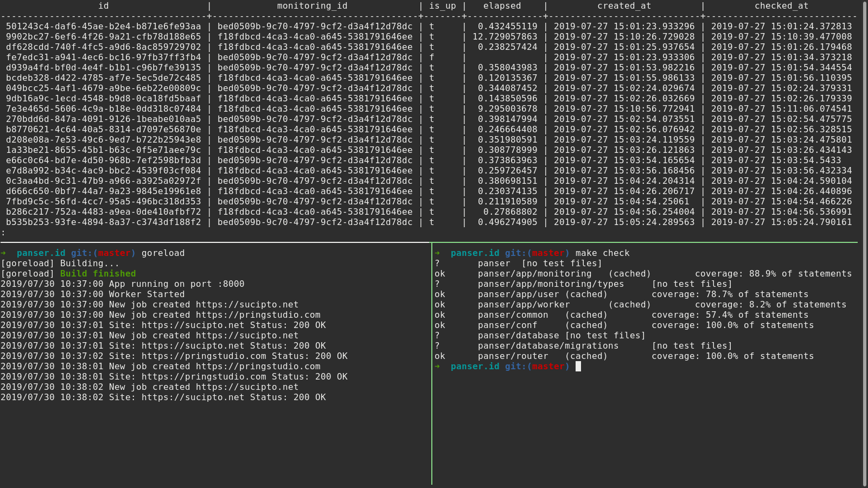Select the checked_at column header
868x488 pixels.
pyautogui.click(x=781, y=6)
